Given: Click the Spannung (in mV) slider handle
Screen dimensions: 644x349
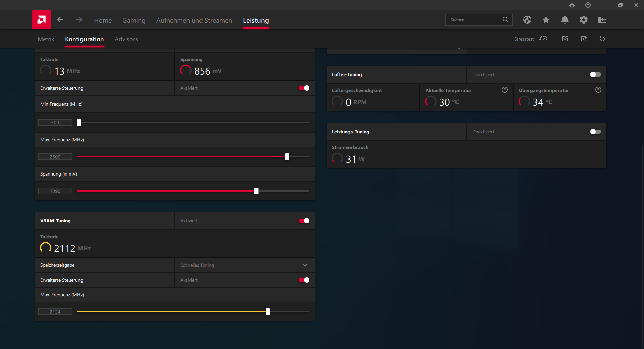Looking at the screenshot, I should (x=256, y=191).
